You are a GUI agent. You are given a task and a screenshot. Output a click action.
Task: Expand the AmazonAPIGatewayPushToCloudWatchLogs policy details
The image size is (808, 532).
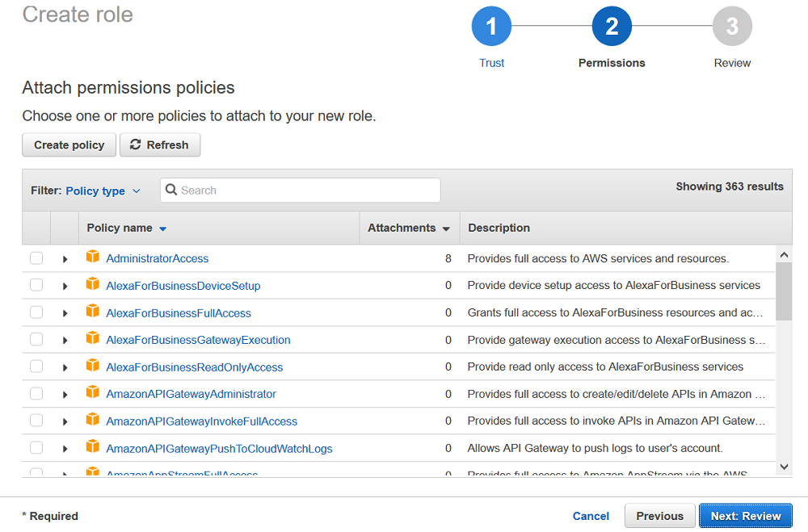point(65,449)
